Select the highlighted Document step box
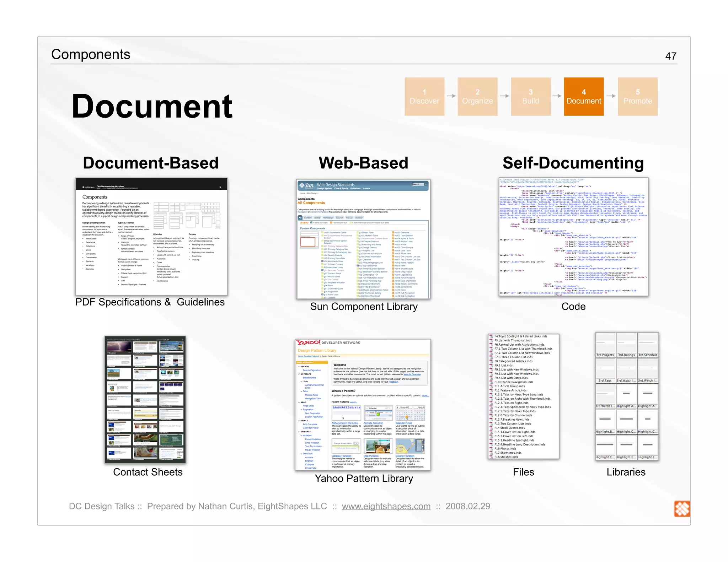Image resolution: width=728 pixels, height=562 pixels. (x=583, y=97)
